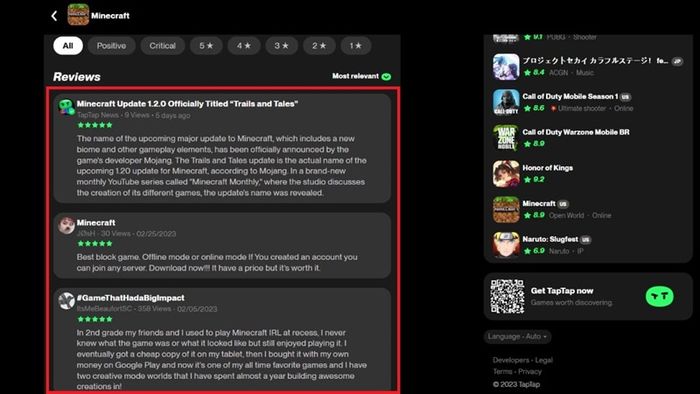Show only 1 star reviews
This screenshot has width=700, height=394.
[x=355, y=46]
